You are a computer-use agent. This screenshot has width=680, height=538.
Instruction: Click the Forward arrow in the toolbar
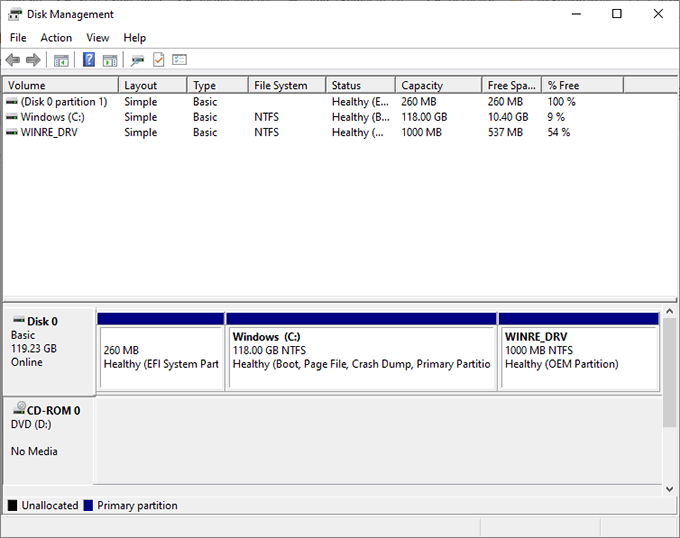(33, 60)
